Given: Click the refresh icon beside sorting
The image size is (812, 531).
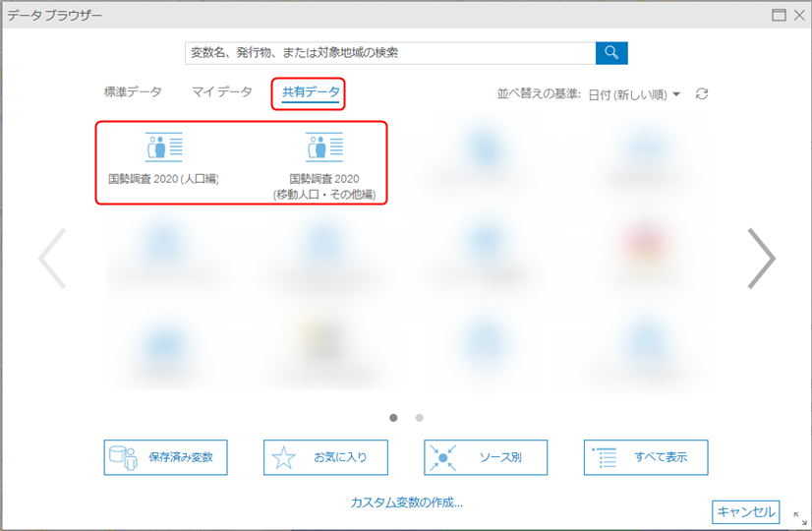Looking at the screenshot, I should click(702, 93).
